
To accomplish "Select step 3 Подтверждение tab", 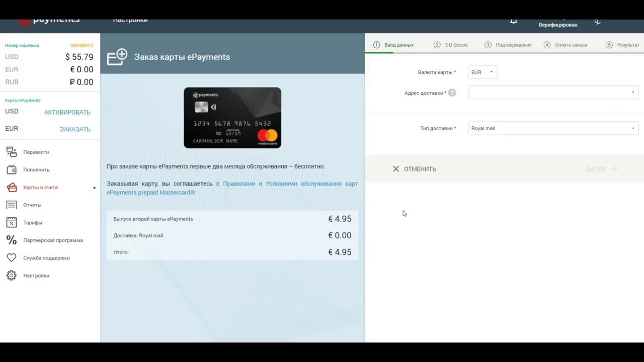I will point(508,45).
